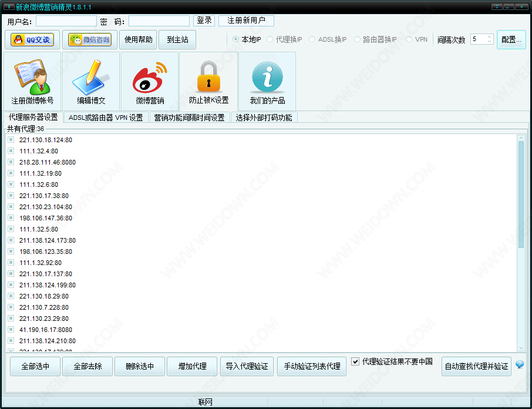Select proxy entry 221.130.17.137:80
This screenshot has height=409, width=532.
45,274
